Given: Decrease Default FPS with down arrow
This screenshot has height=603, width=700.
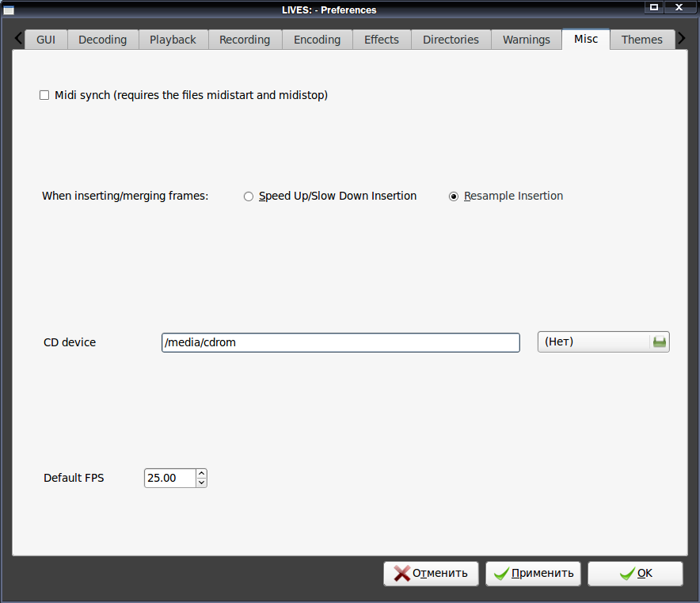Looking at the screenshot, I should click(201, 483).
